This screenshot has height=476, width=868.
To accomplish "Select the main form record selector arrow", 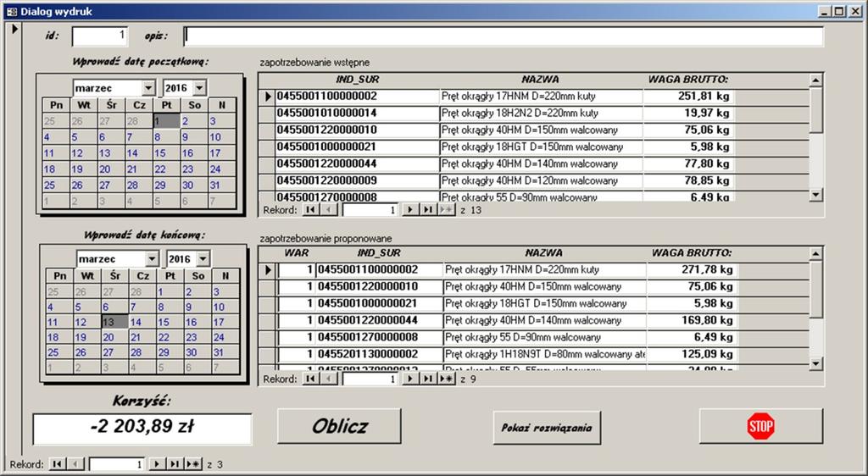I will 15,29.
